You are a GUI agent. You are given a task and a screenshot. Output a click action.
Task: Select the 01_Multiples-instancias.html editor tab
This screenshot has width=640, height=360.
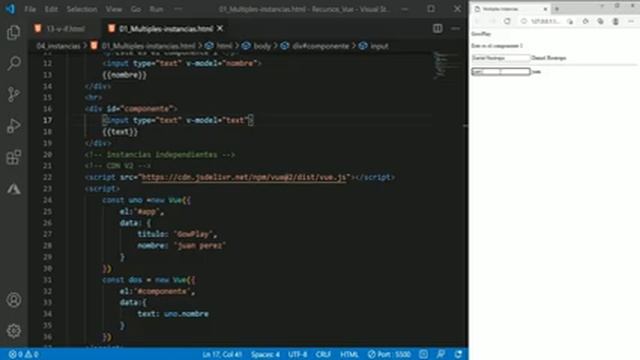(165, 29)
